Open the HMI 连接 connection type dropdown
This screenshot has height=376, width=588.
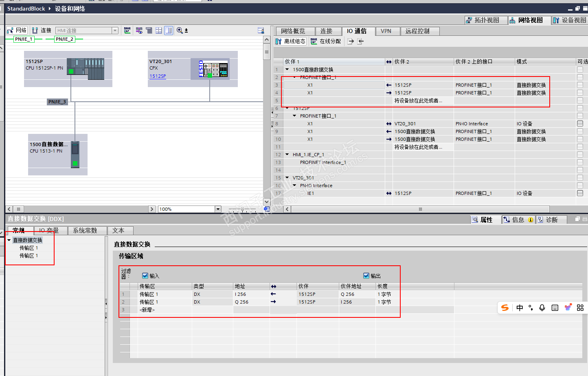pyautogui.click(x=115, y=31)
